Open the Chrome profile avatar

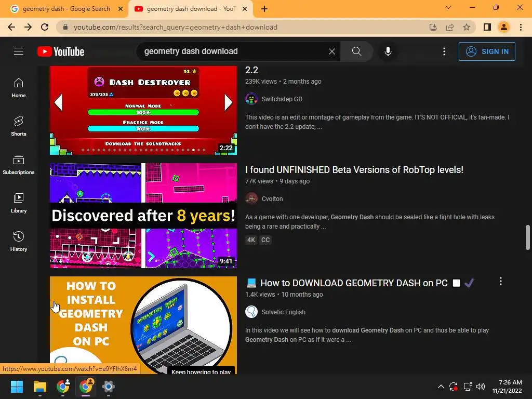tap(504, 27)
